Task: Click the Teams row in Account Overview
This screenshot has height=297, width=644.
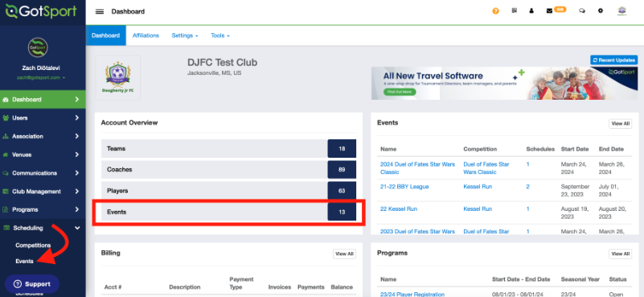Action: [x=229, y=148]
